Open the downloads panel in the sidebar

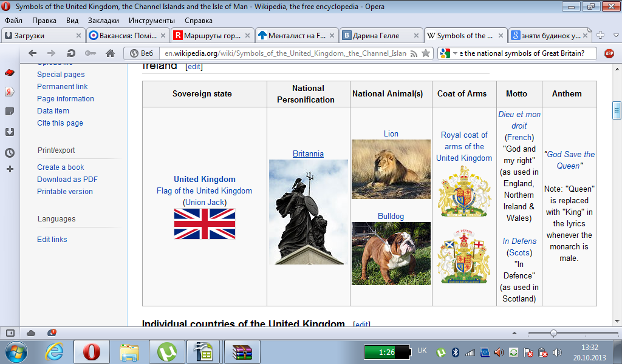pyautogui.click(x=10, y=132)
